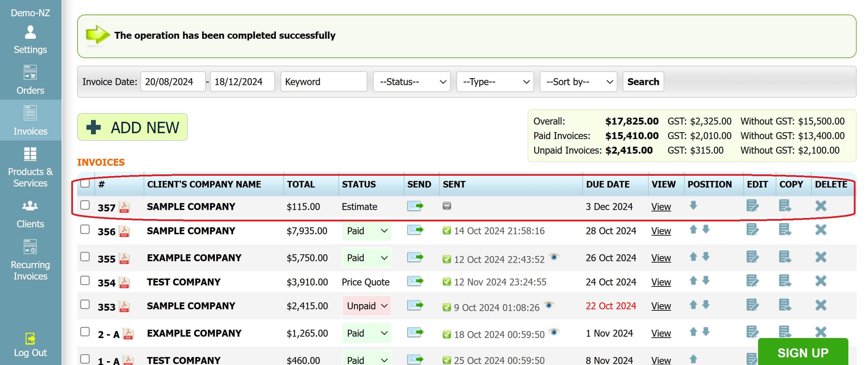The width and height of the screenshot is (868, 365).
Task: Click the Search button
Action: [x=643, y=82]
